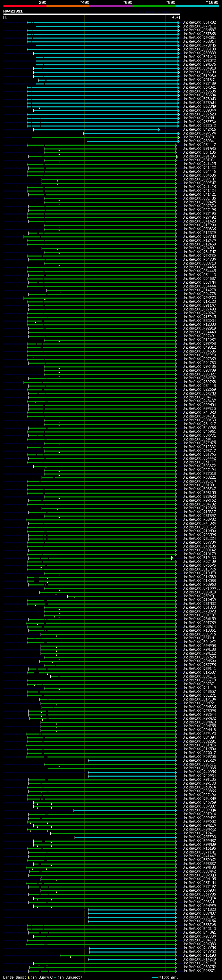Open hit UniRef100_C6T868

(x=199, y=34)
